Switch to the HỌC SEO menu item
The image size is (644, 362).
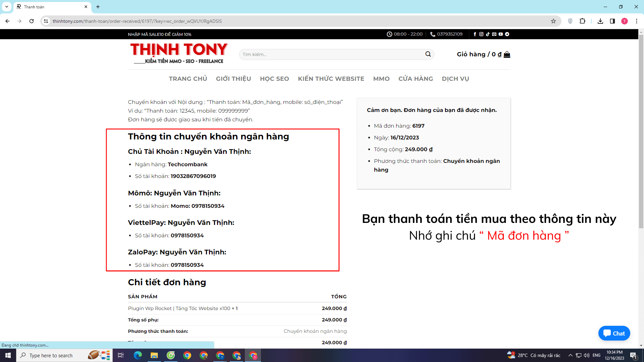tap(274, 78)
